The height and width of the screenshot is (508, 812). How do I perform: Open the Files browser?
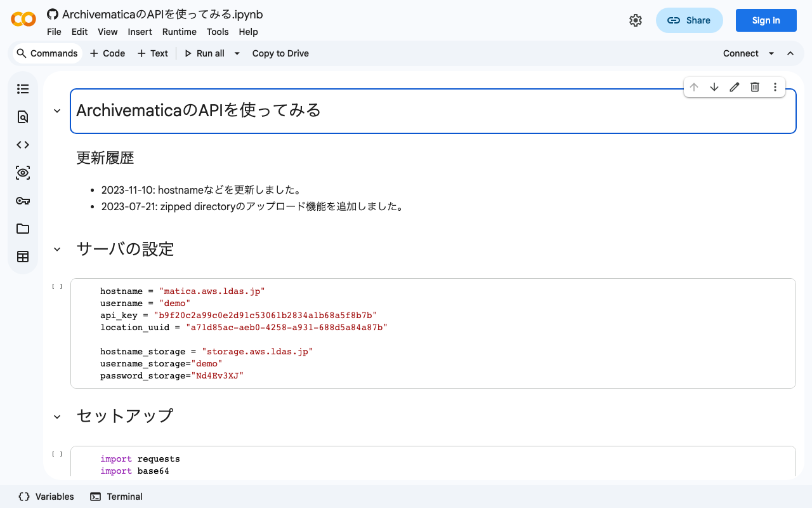point(23,229)
